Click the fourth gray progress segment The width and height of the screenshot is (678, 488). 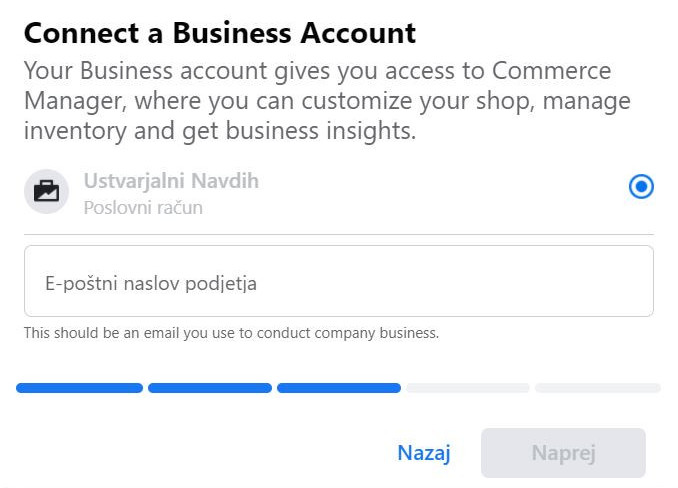[468, 388]
